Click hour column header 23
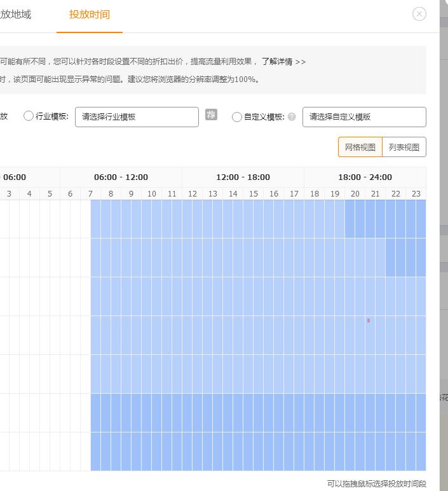This screenshot has height=491, width=448. 416,193
